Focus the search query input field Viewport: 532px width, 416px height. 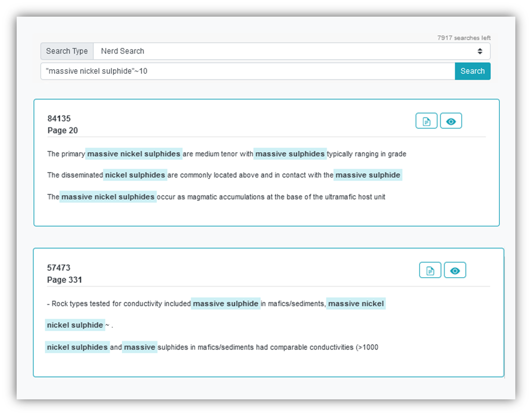pos(248,71)
